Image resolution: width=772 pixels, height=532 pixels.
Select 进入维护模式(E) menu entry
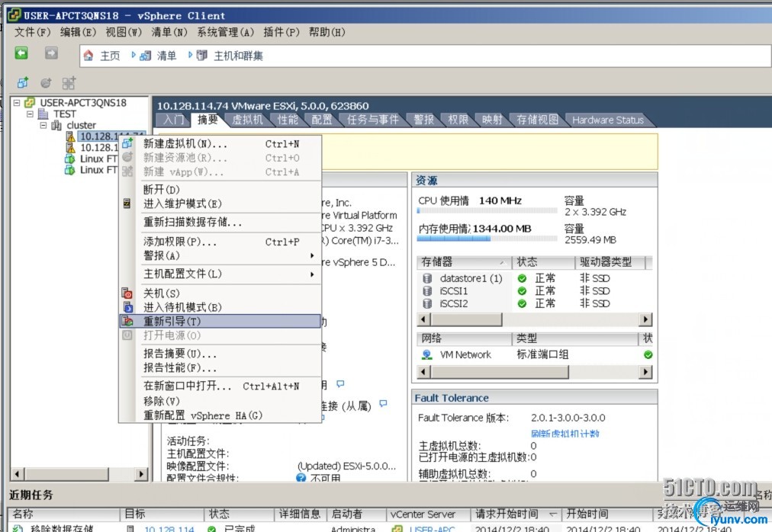[x=220, y=204]
